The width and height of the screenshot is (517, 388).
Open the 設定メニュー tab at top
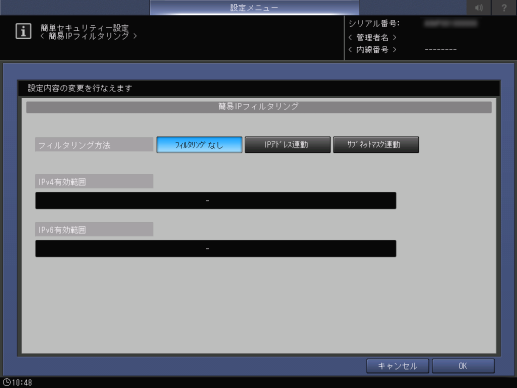pos(255,7)
